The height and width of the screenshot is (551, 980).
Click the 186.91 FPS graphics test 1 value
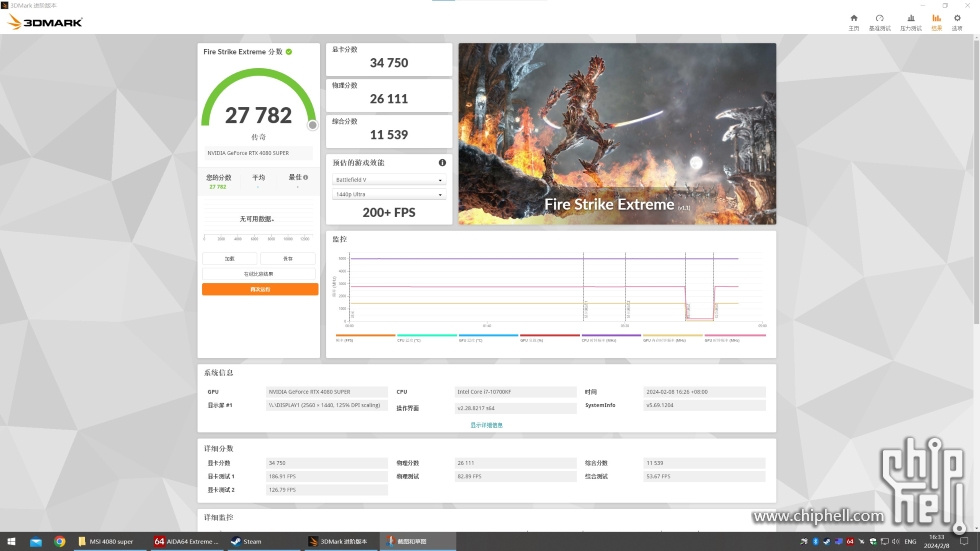pos(326,476)
